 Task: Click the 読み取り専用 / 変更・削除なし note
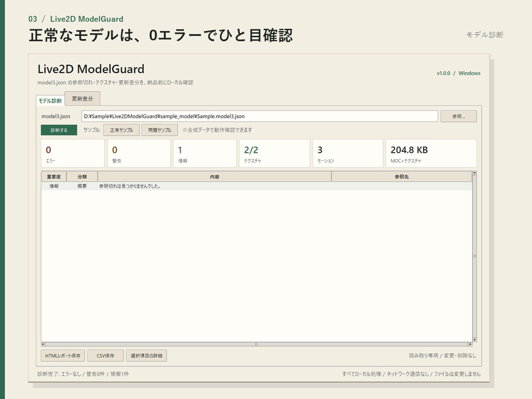pos(443,355)
